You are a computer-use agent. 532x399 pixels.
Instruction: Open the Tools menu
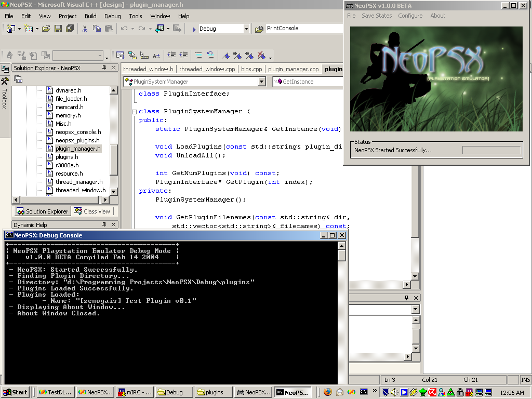point(136,16)
